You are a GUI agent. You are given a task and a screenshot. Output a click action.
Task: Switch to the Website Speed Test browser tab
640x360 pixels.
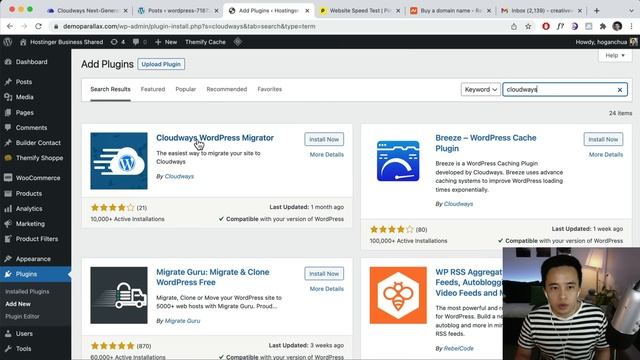coord(359,11)
